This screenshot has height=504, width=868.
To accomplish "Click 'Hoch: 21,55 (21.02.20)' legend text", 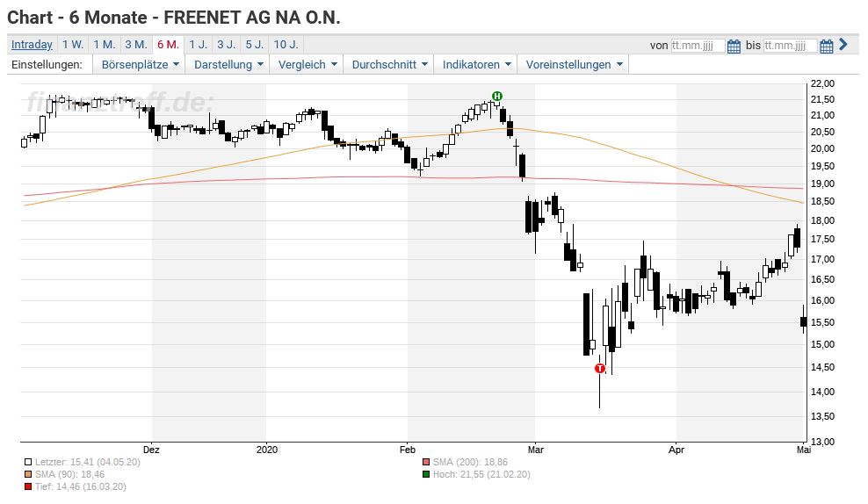I will (x=481, y=474).
